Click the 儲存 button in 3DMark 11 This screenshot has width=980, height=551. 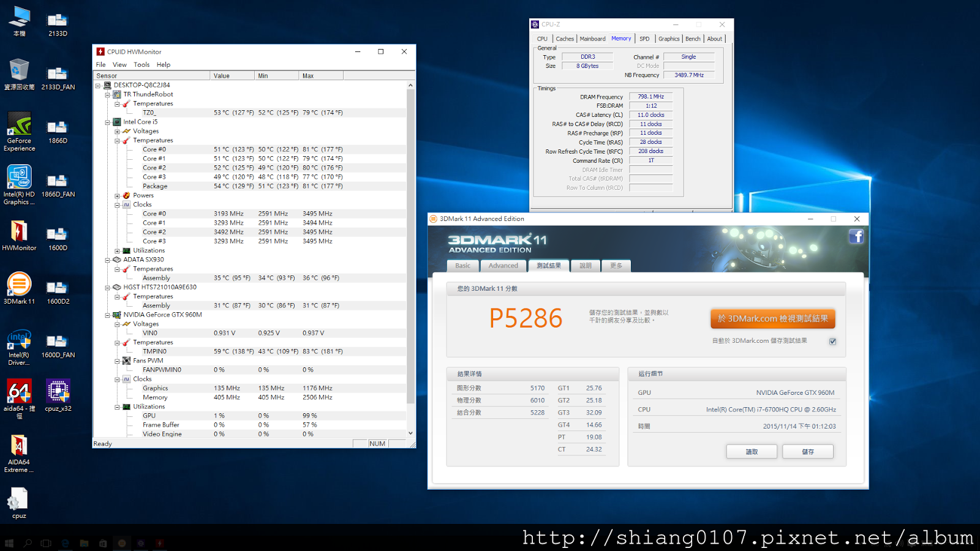(808, 452)
